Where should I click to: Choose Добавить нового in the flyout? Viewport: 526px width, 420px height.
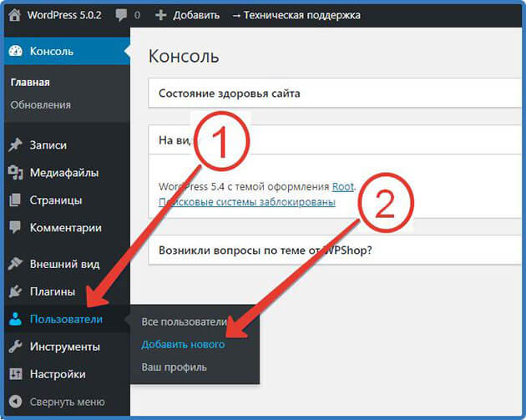(x=183, y=345)
